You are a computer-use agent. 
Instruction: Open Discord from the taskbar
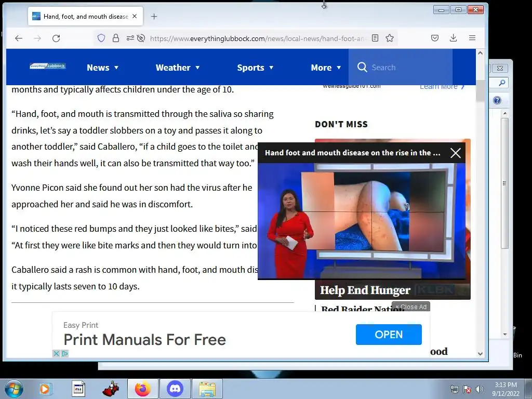tap(175, 389)
